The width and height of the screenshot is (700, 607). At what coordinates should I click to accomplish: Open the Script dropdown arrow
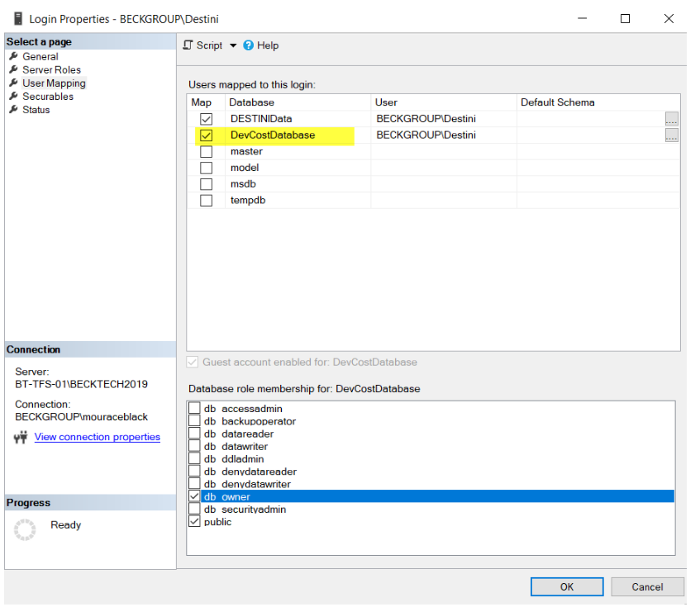point(233,45)
